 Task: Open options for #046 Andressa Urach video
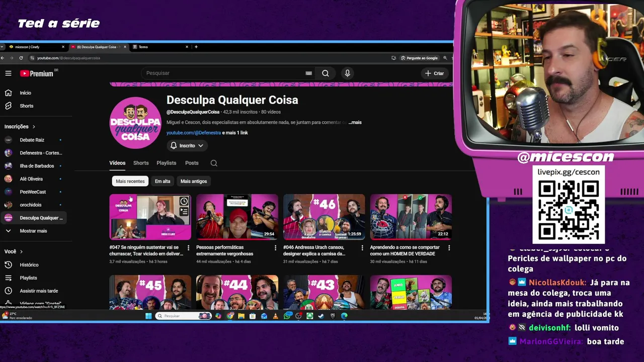[x=362, y=248]
